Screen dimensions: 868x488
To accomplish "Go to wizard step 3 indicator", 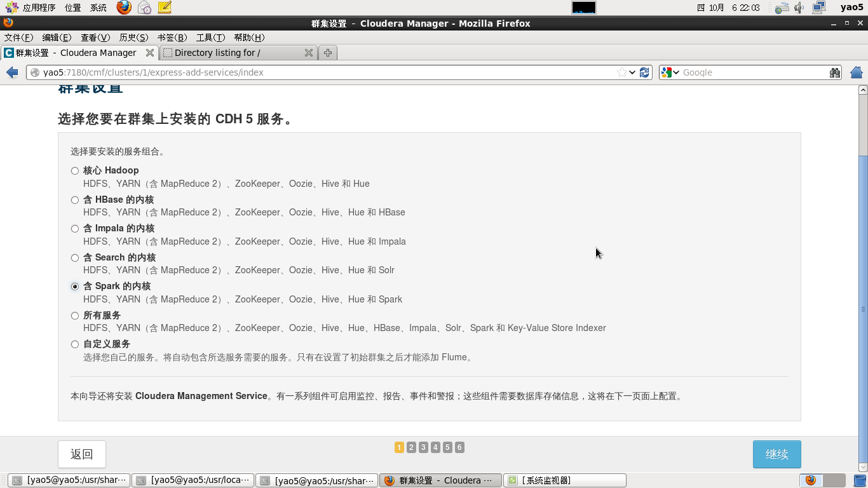I will pyautogui.click(x=423, y=447).
